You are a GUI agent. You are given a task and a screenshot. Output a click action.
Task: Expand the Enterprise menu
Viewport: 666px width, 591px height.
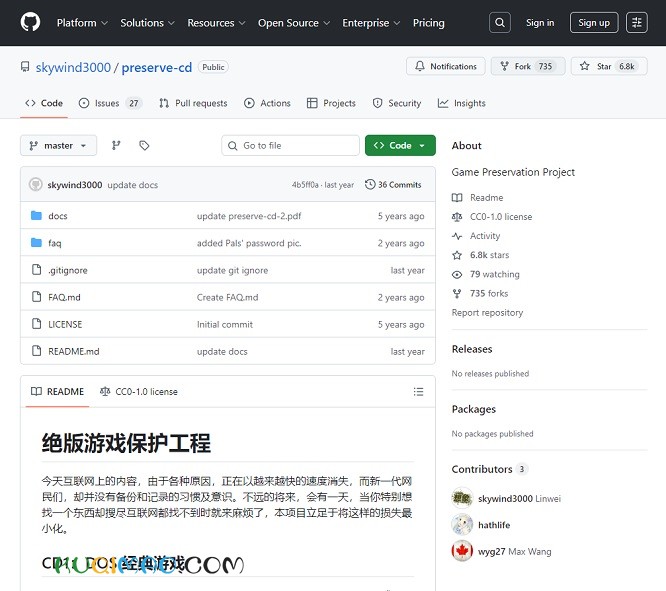point(371,23)
